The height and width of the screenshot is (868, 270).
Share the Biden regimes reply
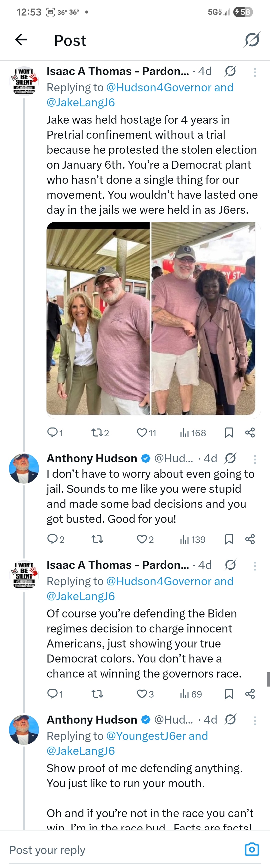pyautogui.click(x=250, y=694)
